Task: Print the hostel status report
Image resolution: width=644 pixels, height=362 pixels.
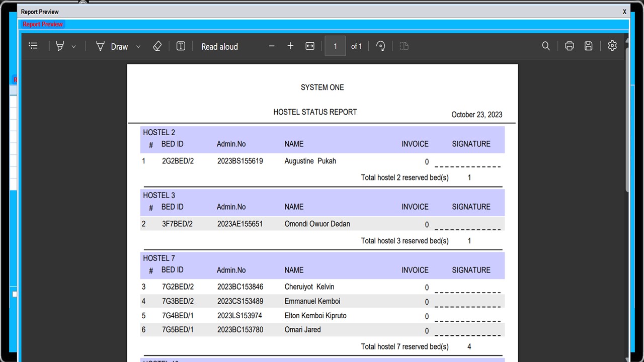Action: pyautogui.click(x=569, y=46)
